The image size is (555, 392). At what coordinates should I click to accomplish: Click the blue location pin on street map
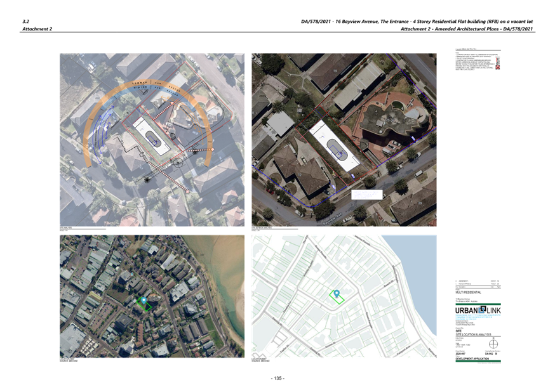337,293
